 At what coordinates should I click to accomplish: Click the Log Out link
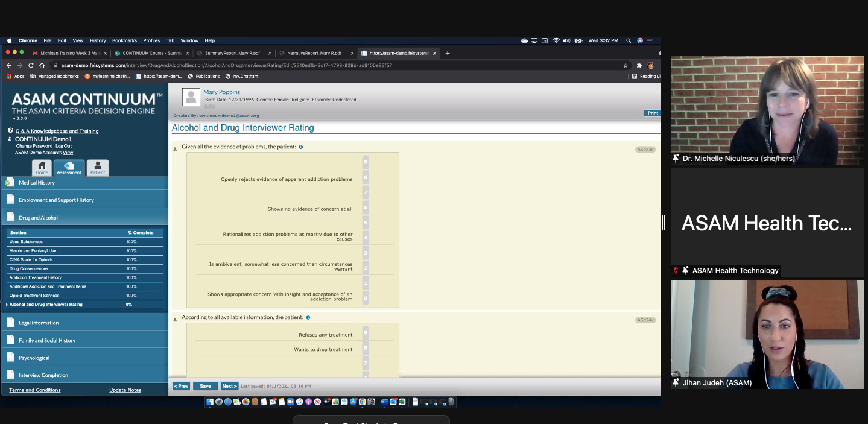(x=63, y=146)
